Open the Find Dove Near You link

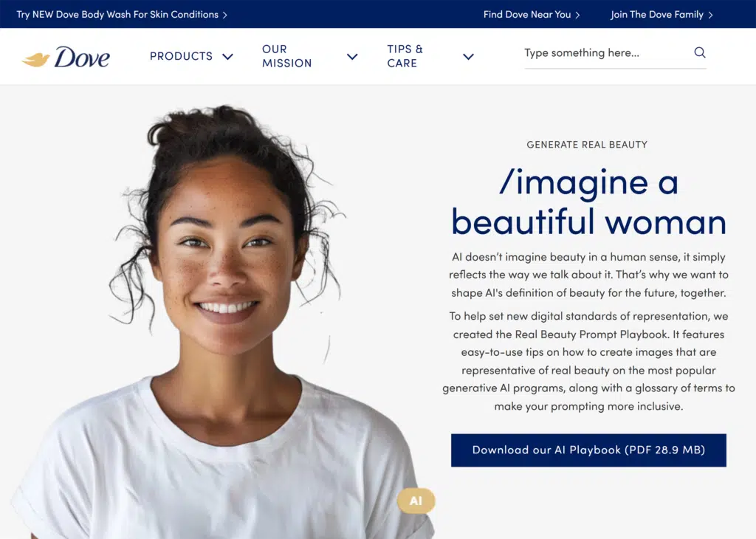[x=527, y=15]
